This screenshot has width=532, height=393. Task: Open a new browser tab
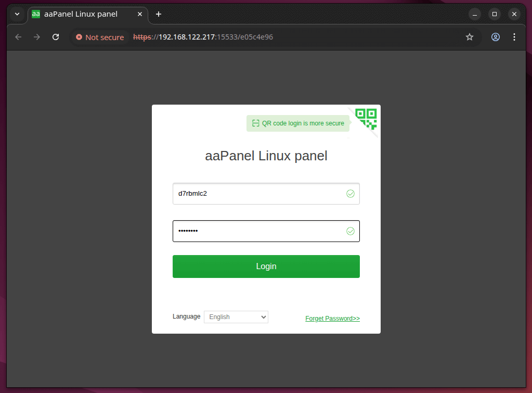(x=159, y=14)
